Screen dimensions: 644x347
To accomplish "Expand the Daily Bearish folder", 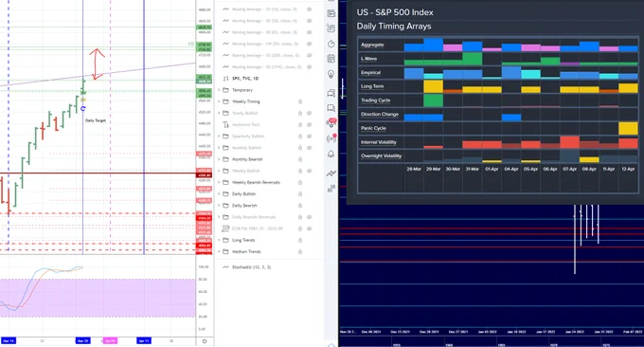I will point(219,205).
